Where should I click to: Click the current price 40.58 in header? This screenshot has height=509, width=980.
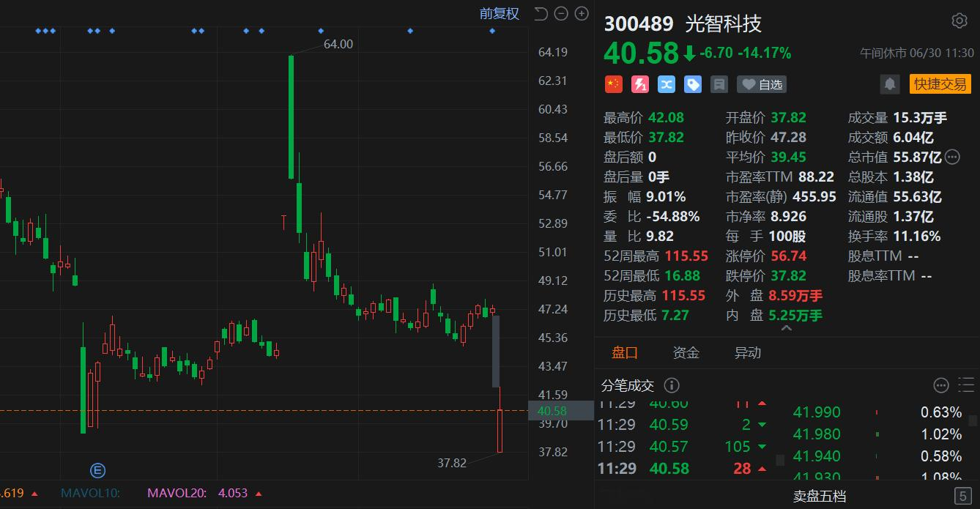[641, 53]
